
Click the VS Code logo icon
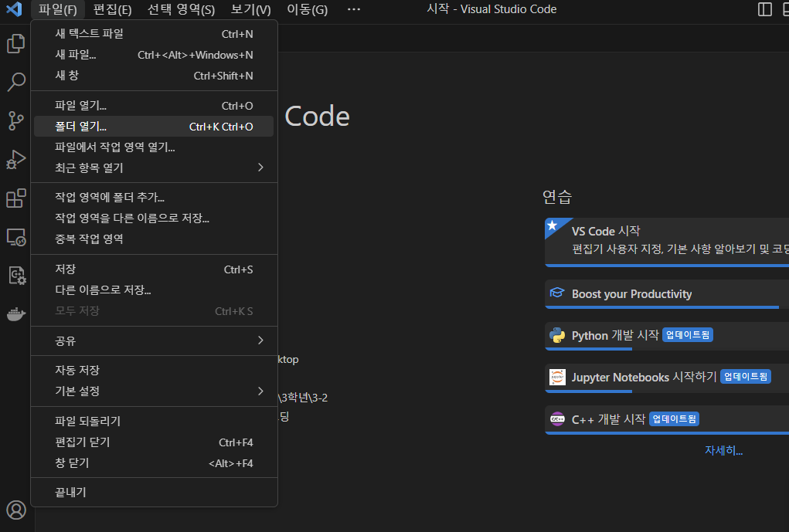(14, 9)
